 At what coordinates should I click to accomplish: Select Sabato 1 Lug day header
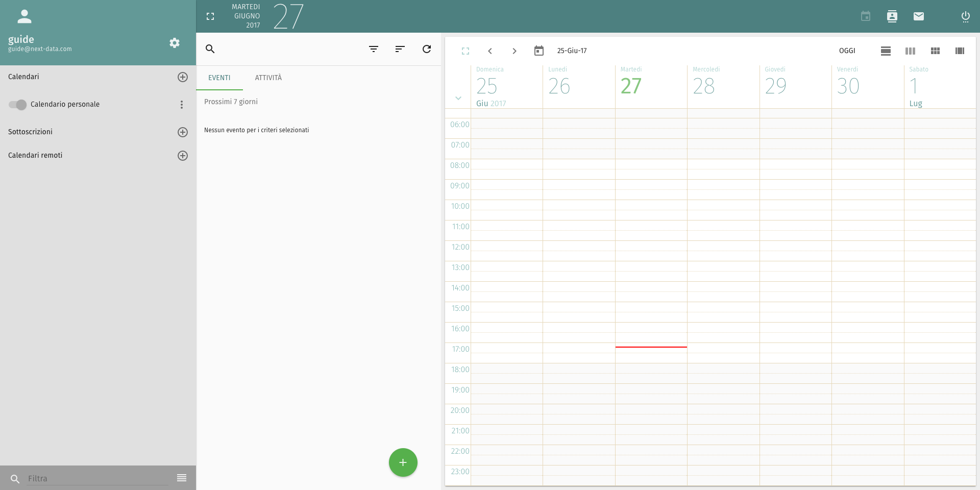point(940,87)
